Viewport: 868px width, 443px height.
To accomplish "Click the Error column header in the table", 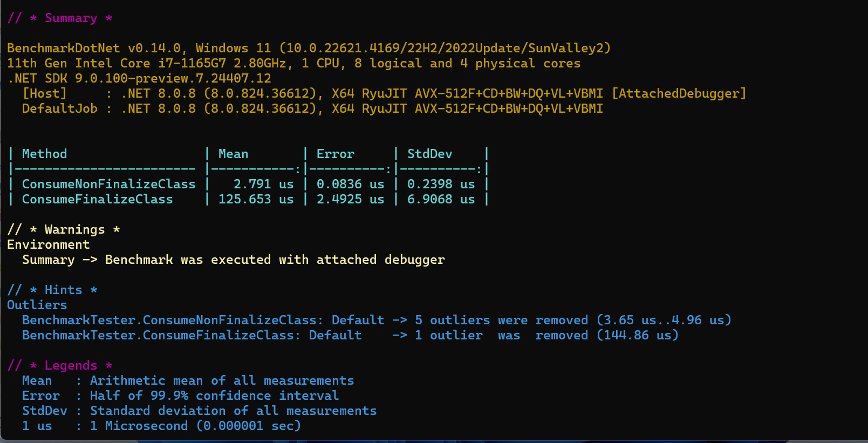I will [335, 154].
